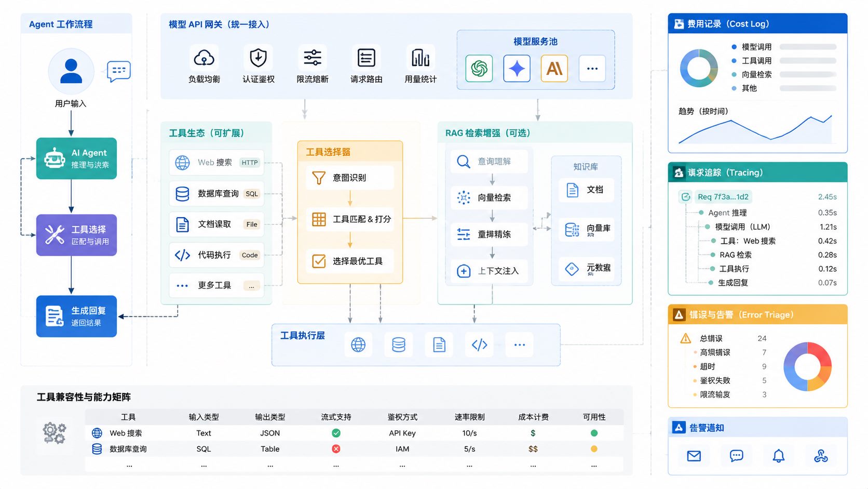The height and width of the screenshot is (489, 868).
Task: Click the Web 搜索 matrix row
Action: click(354, 433)
